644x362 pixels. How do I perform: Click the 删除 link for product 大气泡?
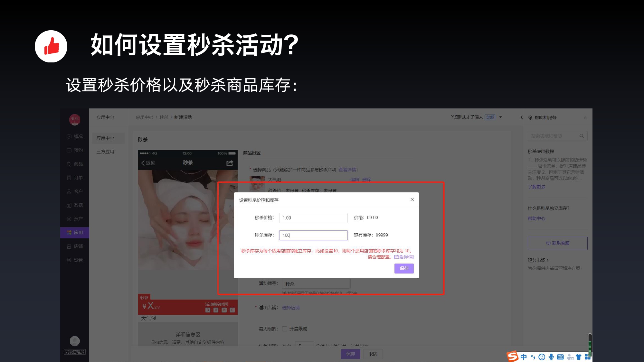tap(367, 180)
